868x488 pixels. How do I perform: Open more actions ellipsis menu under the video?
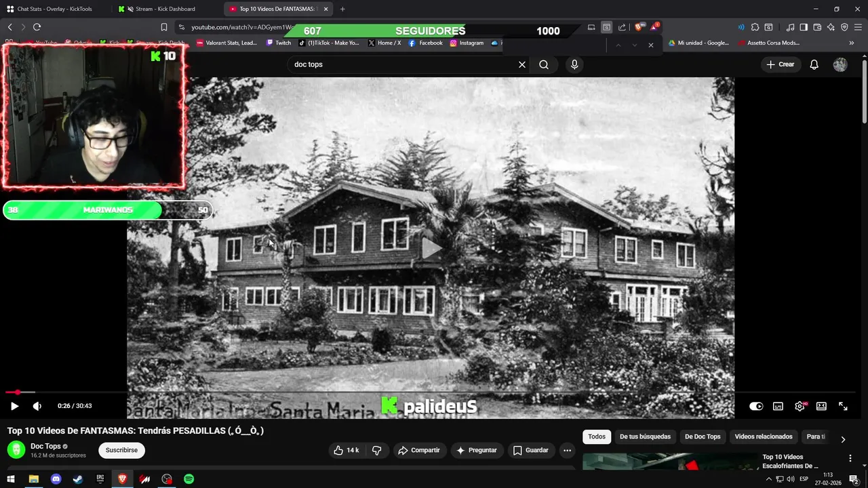pyautogui.click(x=568, y=450)
